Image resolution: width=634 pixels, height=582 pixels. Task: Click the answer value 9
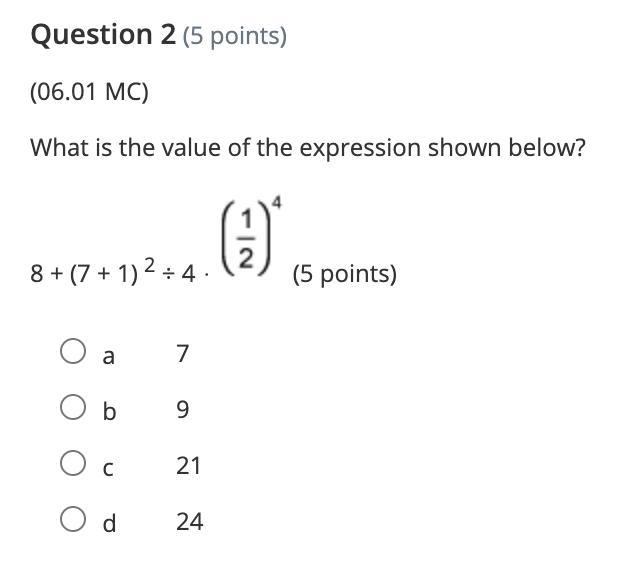(182, 410)
